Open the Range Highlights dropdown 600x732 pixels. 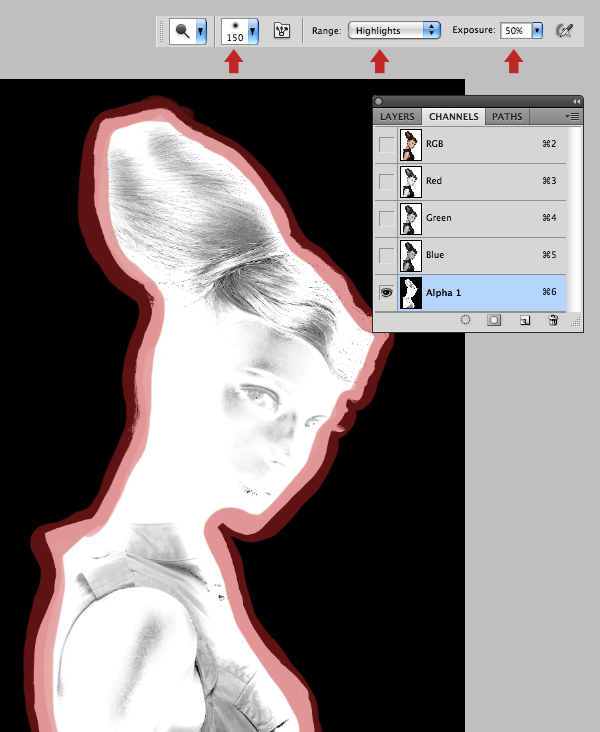[x=394, y=30]
